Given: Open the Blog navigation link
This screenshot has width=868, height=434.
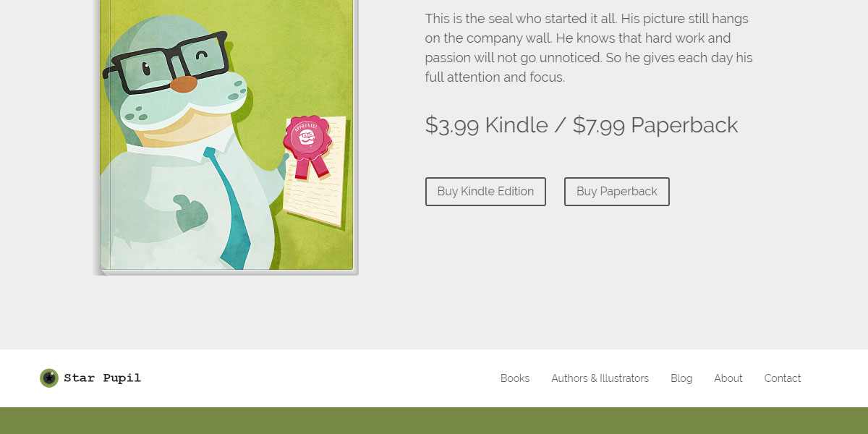Looking at the screenshot, I should click(681, 378).
